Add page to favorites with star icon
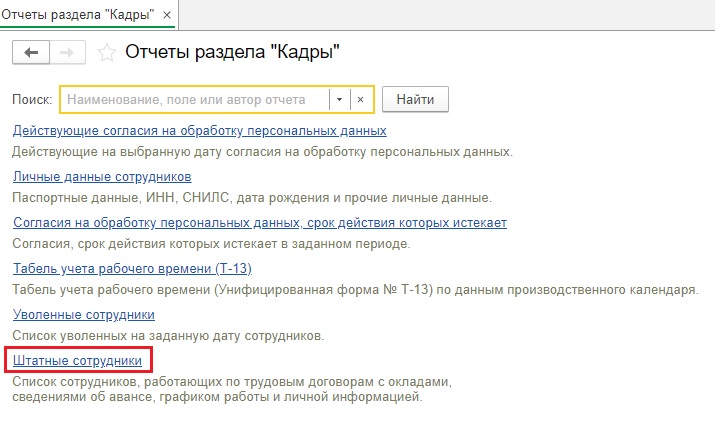The image size is (715, 424). [107, 52]
